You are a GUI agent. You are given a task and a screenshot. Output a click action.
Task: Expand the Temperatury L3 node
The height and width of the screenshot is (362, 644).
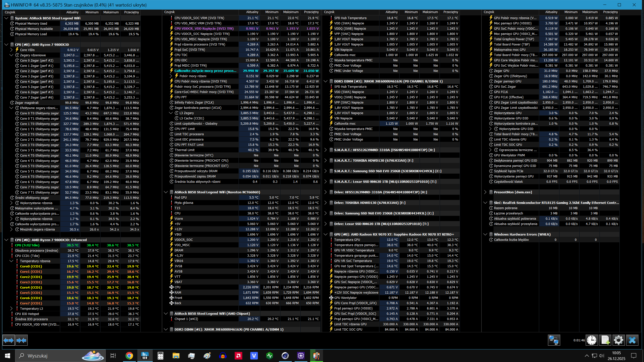(11, 308)
